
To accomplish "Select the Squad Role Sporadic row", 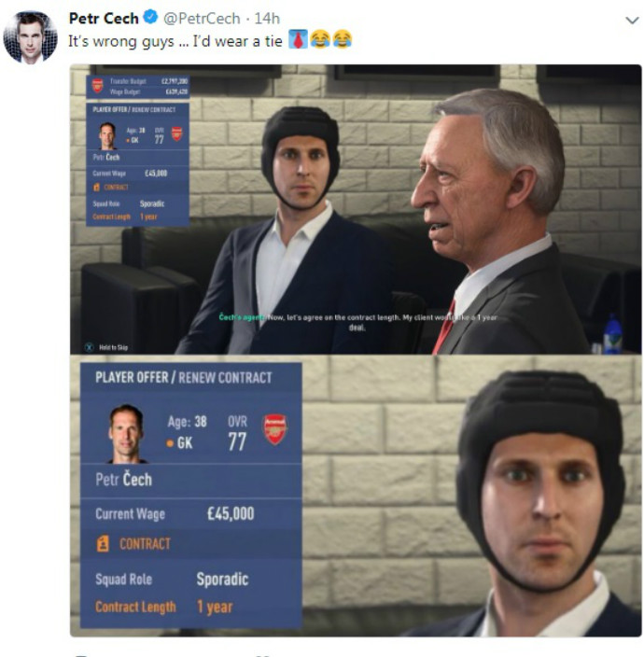I will [x=190, y=580].
